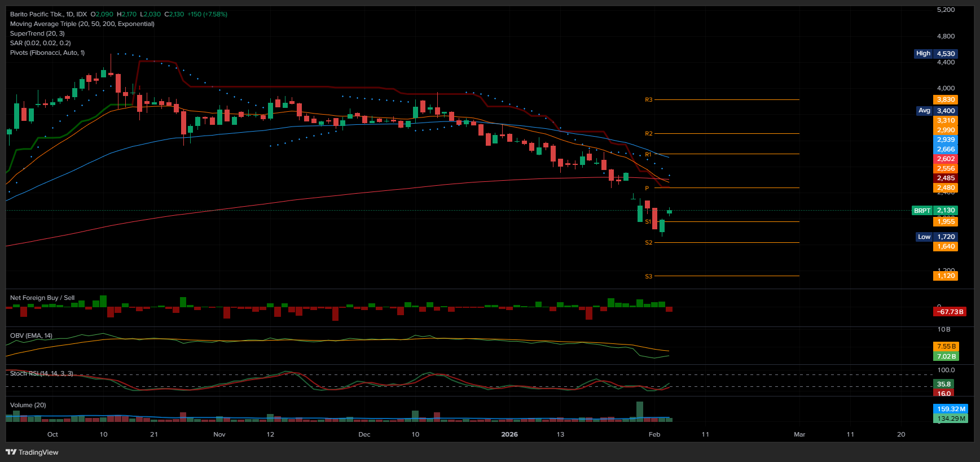Click the -67.73B net foreign value
This screenshot has height=462, width=980.
(x=950, y=312)
